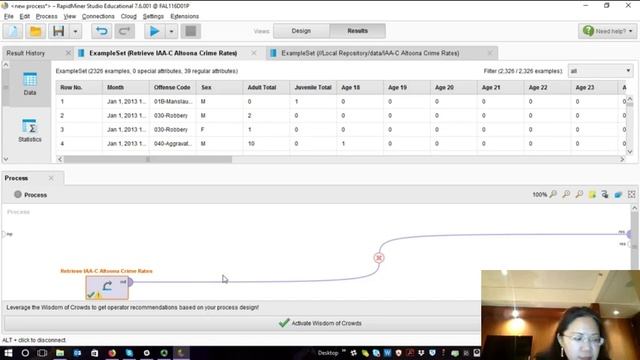Sort by the Adult Total column header
The width and height of the screenshot is (640, 360).
(x=266, y=87)
